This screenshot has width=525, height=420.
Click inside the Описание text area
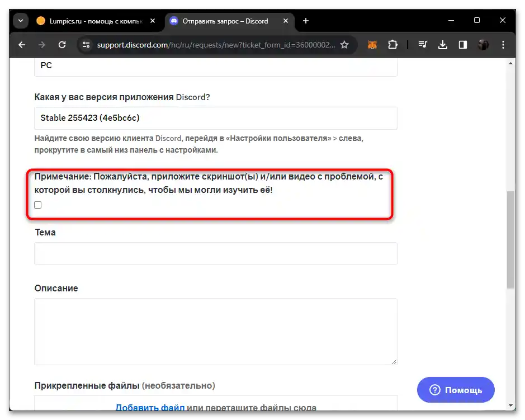point(215,330)
